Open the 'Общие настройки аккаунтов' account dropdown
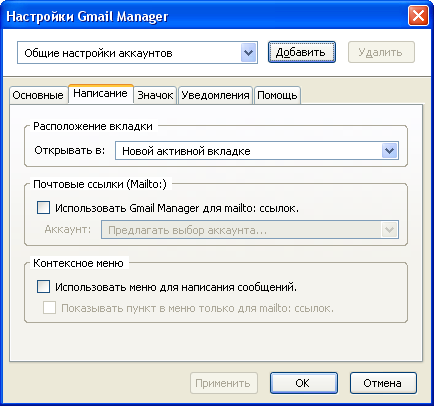 point(137,53)
